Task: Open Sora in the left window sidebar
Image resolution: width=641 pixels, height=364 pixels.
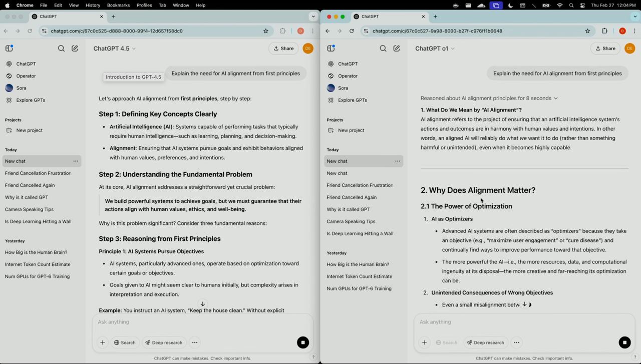Action: (x=21, y=88)
